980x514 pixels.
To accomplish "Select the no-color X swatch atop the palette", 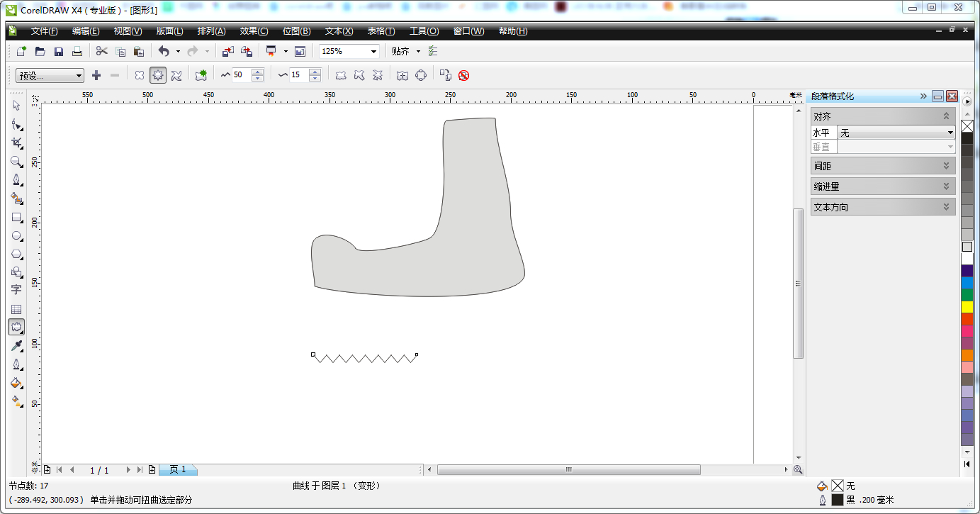I will 967,126.
